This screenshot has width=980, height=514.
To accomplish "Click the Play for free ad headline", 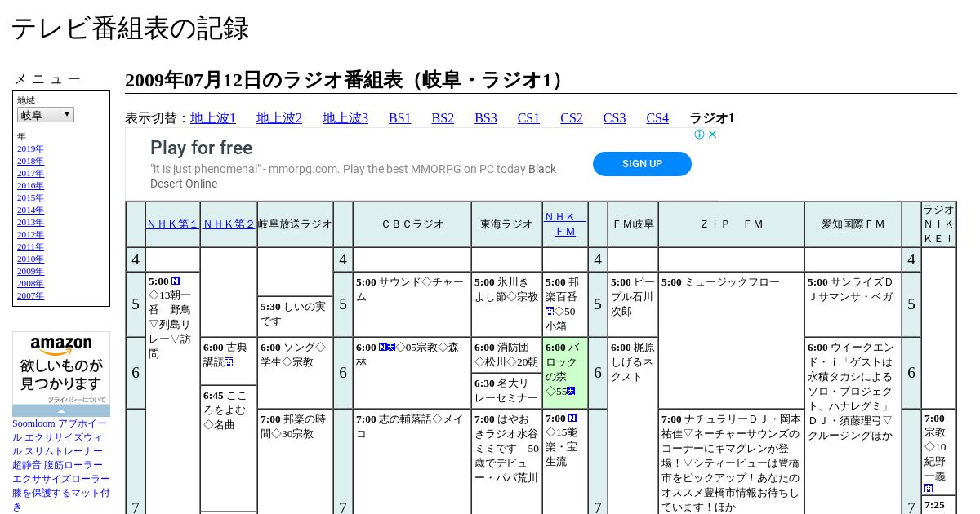I will tap(201, 148).
